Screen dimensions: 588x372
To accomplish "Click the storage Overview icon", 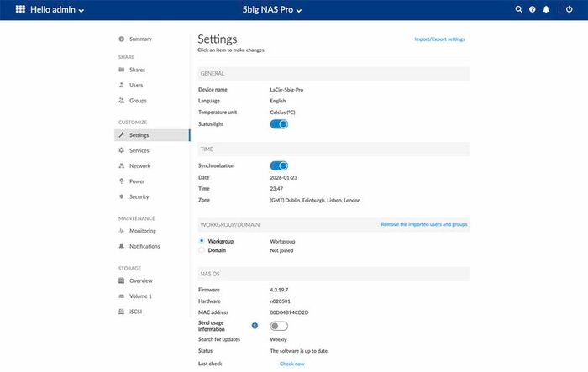I will tap(122, 280).
